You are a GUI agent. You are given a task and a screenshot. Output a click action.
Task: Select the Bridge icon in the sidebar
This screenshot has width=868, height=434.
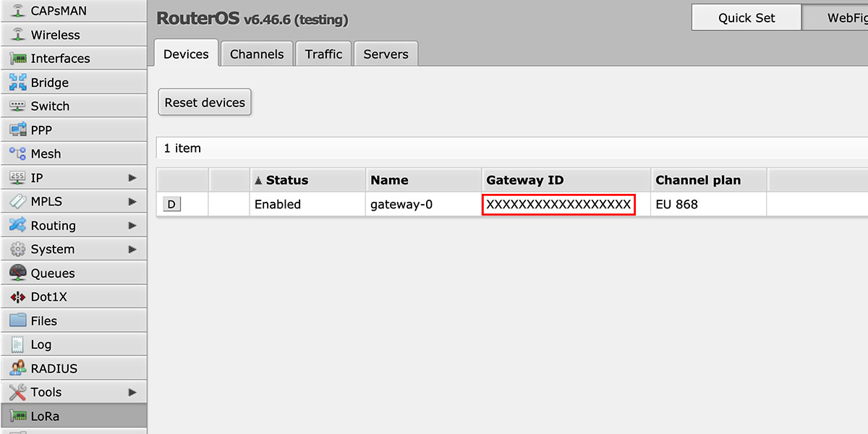click(18, 82)
